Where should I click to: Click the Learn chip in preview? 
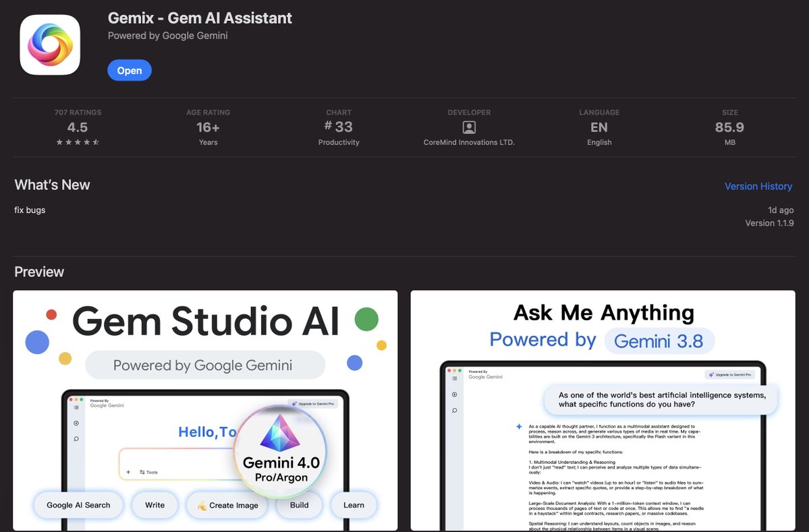click(x=354, y=505)
